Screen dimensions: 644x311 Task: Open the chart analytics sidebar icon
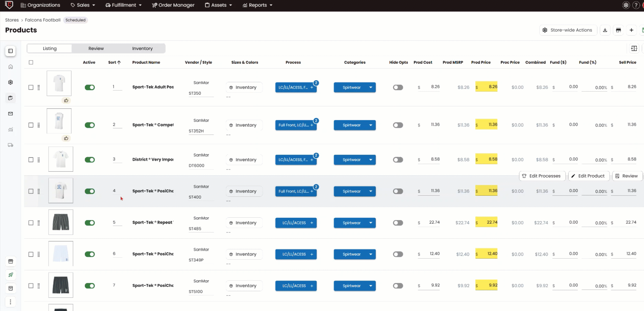coord(10,129)
